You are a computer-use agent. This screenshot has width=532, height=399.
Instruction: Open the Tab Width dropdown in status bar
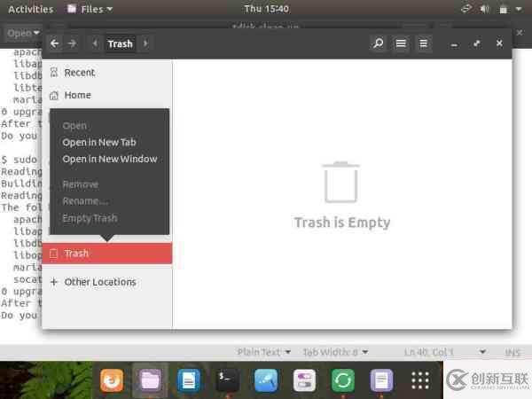tap(335, 352)
